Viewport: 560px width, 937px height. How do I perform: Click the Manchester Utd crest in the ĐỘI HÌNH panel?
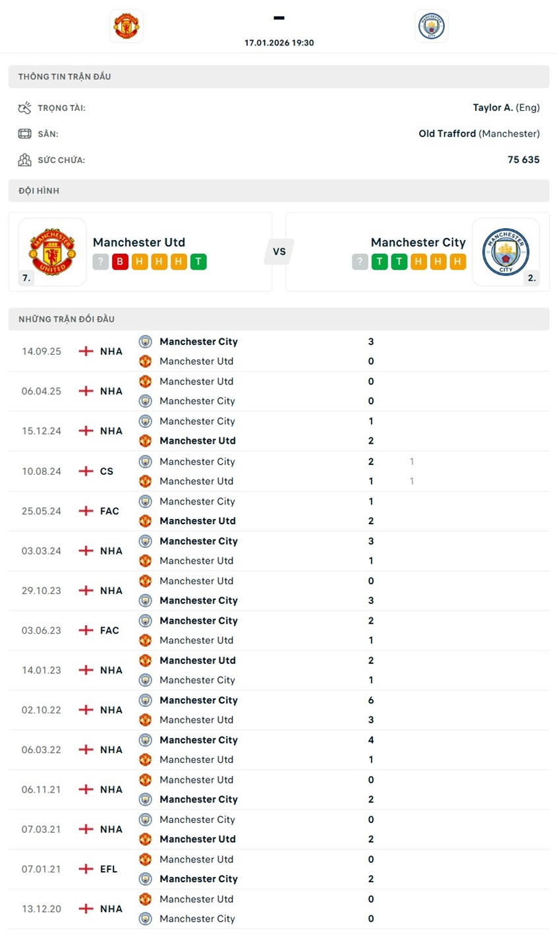(52, 251)
